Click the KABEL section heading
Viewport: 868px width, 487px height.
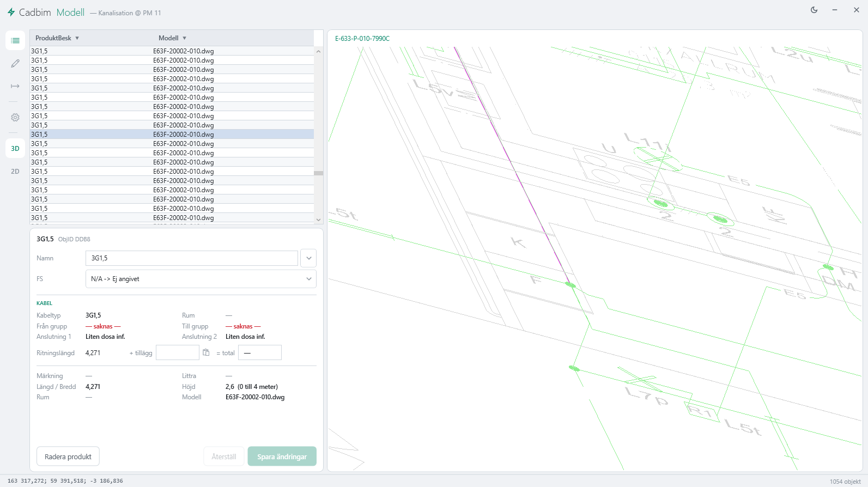tap(45, 303)
